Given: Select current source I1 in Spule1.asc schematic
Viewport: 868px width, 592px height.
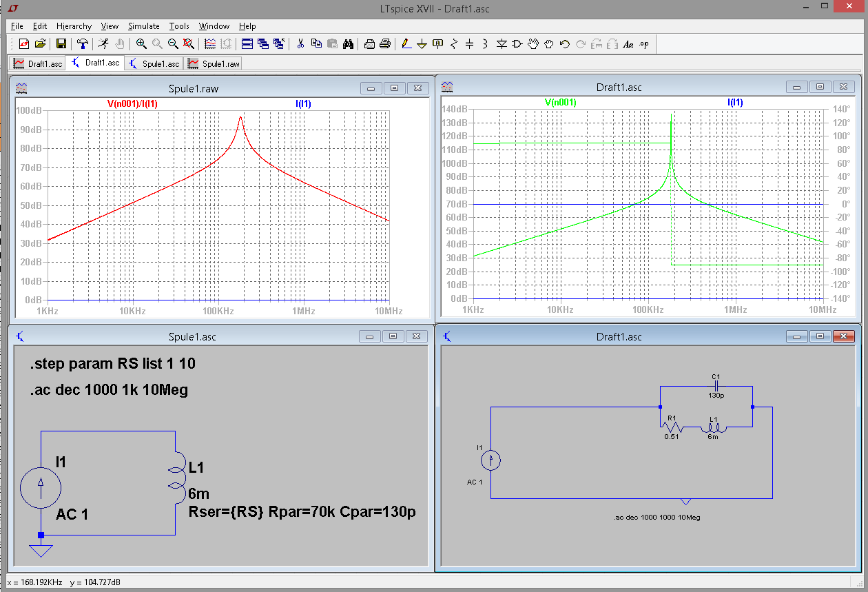Looking at the screenshot, I should coord(40,489).
